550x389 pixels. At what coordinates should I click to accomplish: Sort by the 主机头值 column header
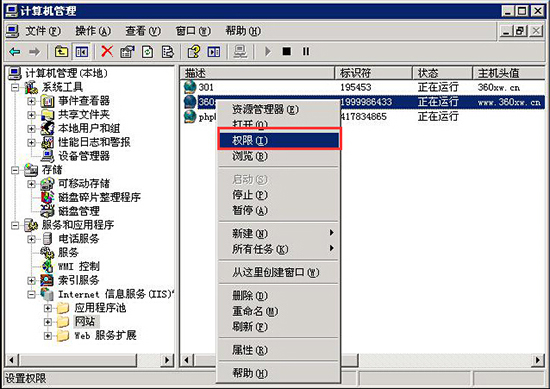[x=509, y=73]
